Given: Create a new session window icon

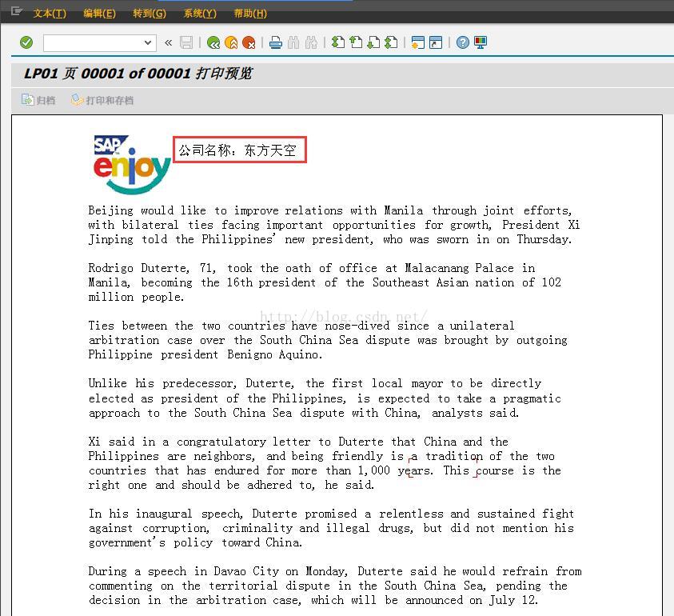Looking at the screenshot, I should pyautogui.click(x=418, y=42).
